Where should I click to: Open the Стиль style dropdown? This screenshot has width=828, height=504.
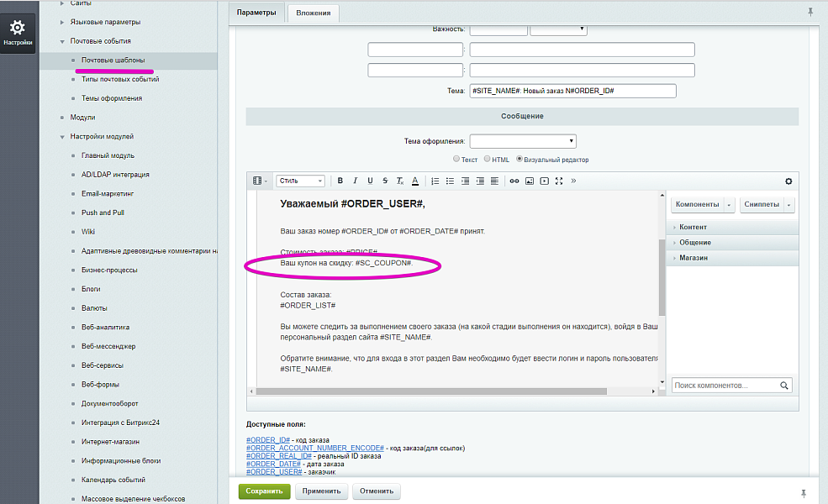coord(300,181)
